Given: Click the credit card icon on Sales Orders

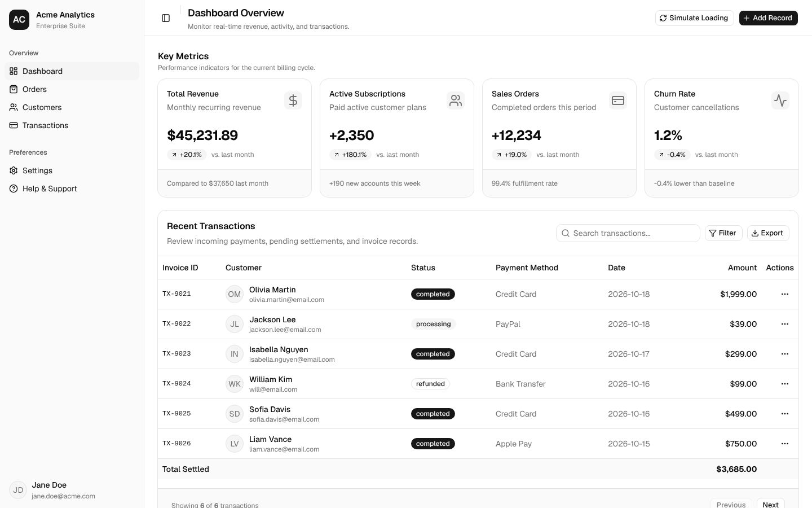Looking at the screenshot, I should [618, 100].
